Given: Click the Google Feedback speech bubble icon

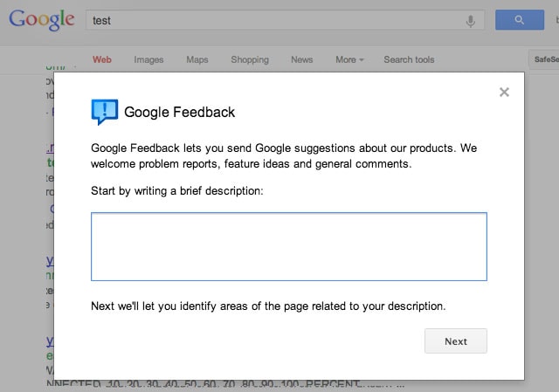Looking at the screenshot, I should pyautogui.click(x=105, y=112).
